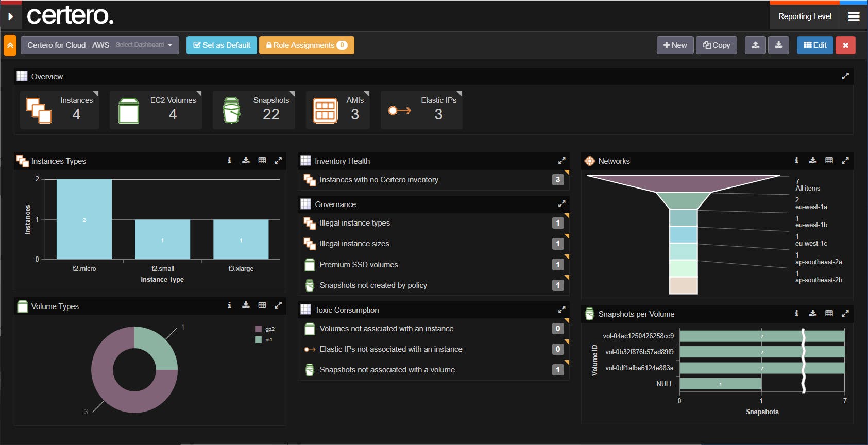Open table view of Volume Types

[262, 305]
